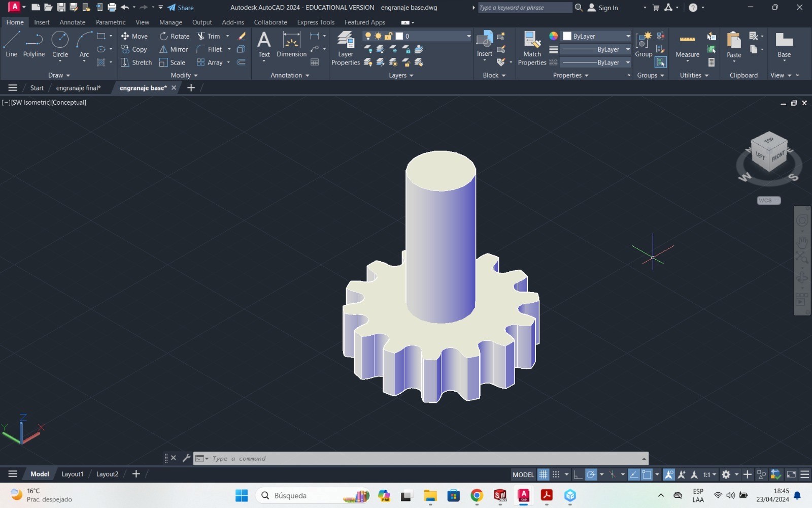Open command line customization wrench
This screenshot has width=812, height=508.
click(186, 458)
